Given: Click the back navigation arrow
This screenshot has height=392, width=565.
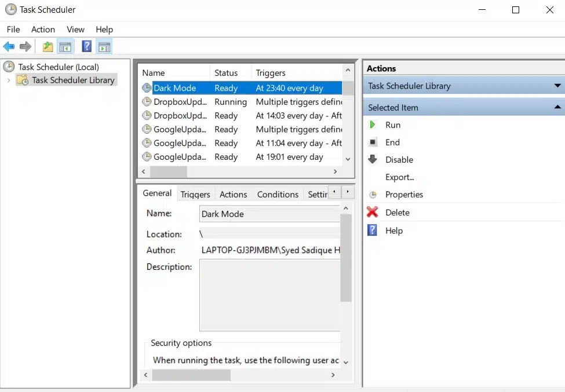Looking at the screenshot, I should (x=10, y=46).
